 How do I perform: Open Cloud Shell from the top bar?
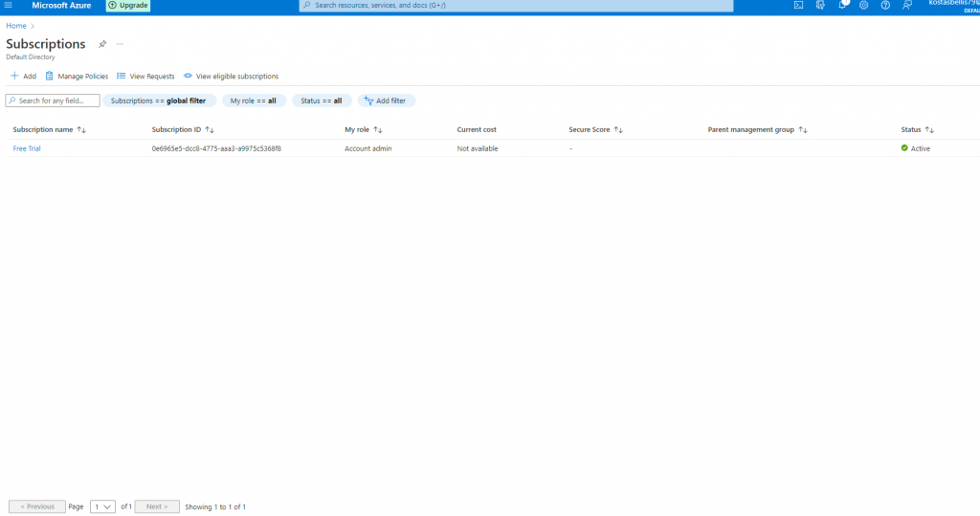[798, 6]
